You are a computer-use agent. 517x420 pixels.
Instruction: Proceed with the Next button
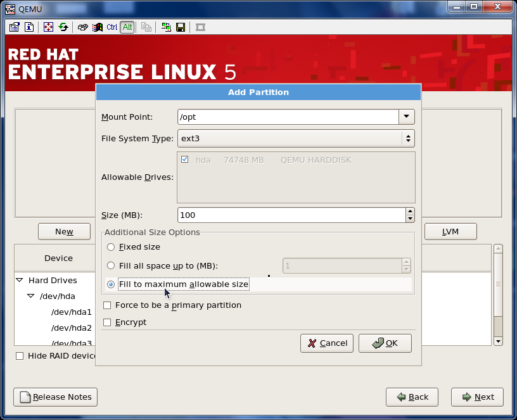[478, 397]
